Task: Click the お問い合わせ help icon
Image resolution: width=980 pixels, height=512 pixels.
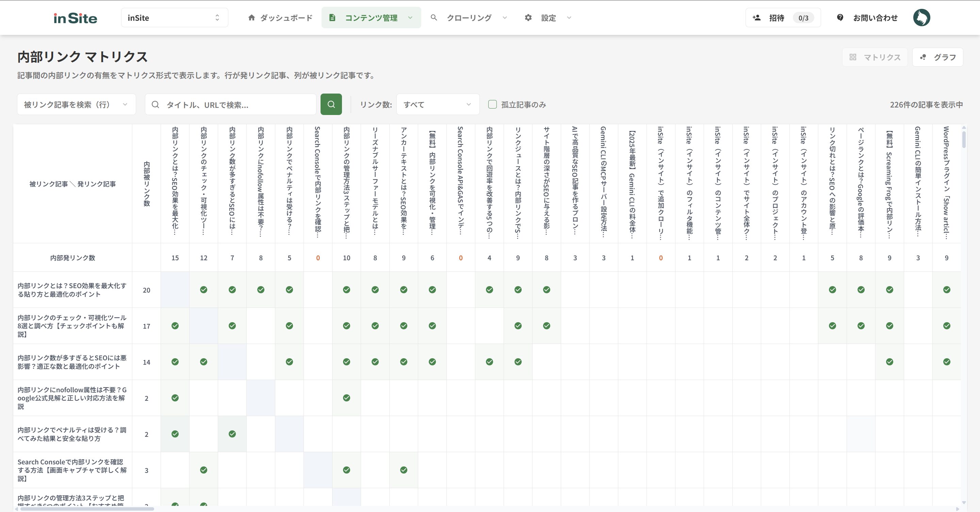Action: pos(840,17)
